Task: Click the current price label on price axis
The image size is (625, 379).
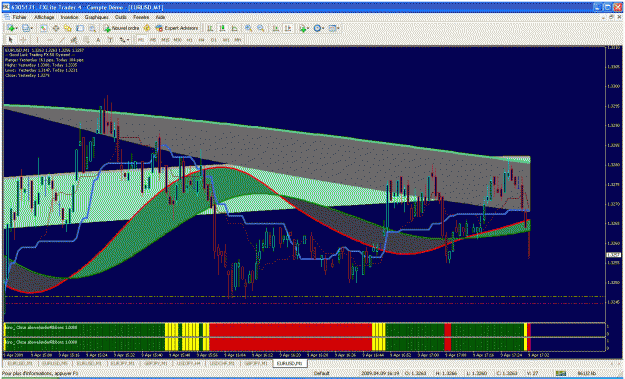Action: 612,255
